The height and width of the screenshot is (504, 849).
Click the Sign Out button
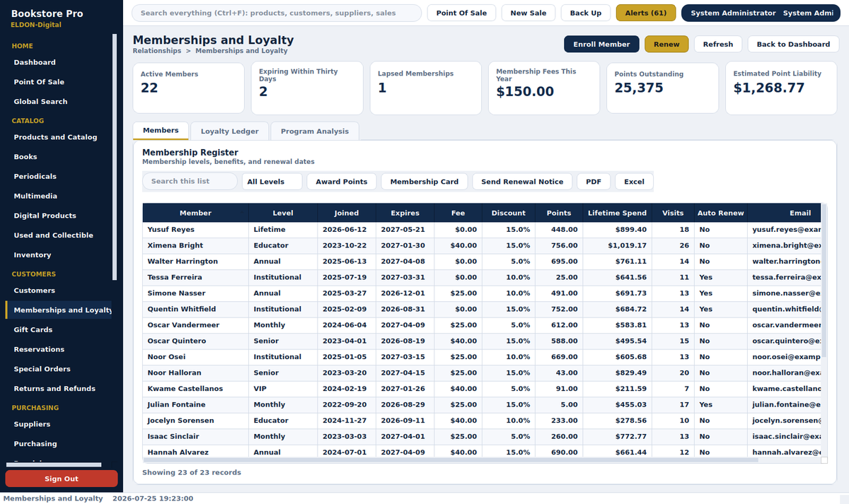point(62,479)
